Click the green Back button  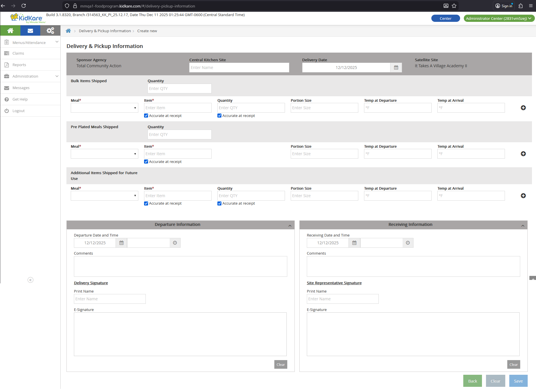tap(472, 381)
